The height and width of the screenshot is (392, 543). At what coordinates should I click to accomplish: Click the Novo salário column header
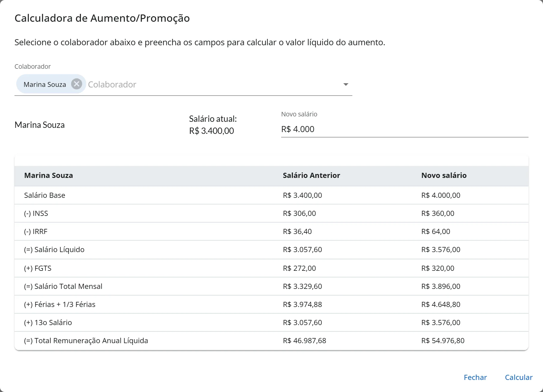coord(444,175)
